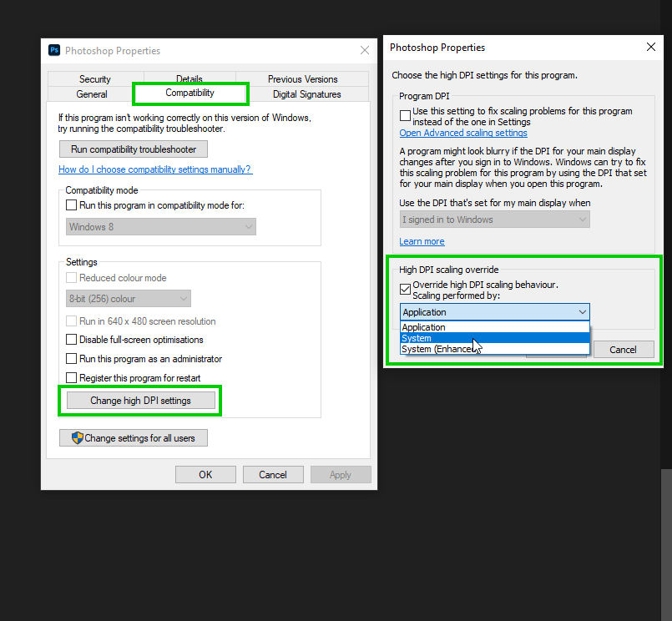Click the vertical scrollbar at right edge
The height and width of the screenshot is (621, 672).
pyautogui.click(x=666, y=544)
